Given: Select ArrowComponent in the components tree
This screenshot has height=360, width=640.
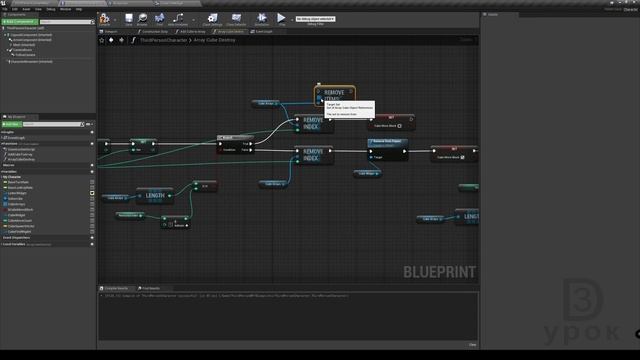Looking at the screenshot, I should point(32,40).
